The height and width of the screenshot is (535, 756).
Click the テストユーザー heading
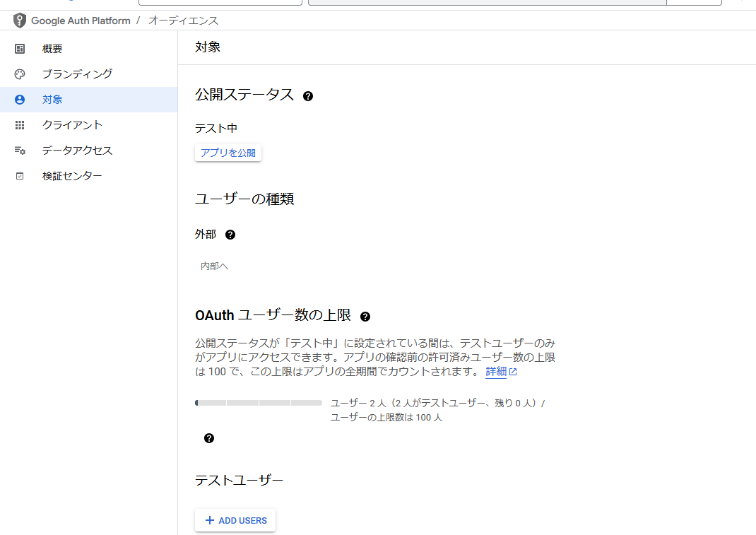click(239, 481)
